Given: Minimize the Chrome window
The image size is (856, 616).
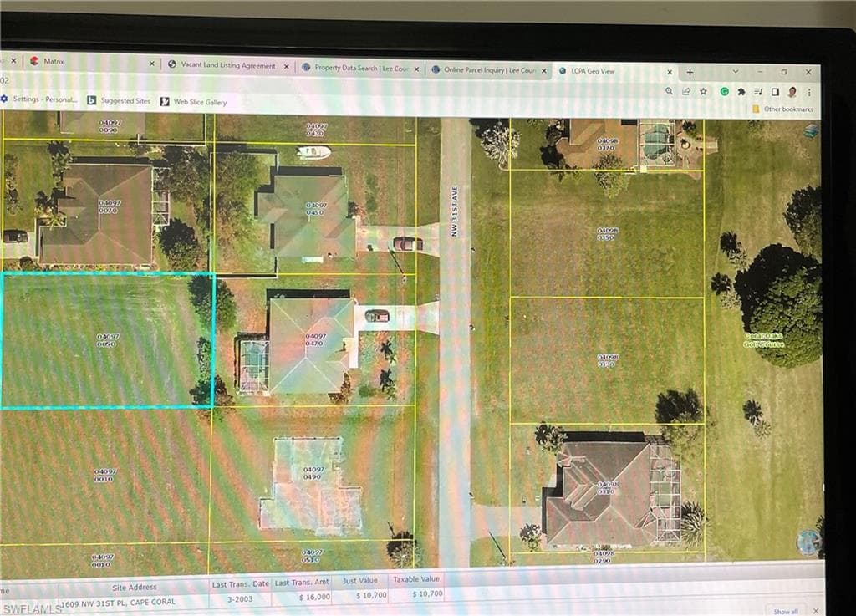Looking at the screenshot, I should tap(760, 72).
